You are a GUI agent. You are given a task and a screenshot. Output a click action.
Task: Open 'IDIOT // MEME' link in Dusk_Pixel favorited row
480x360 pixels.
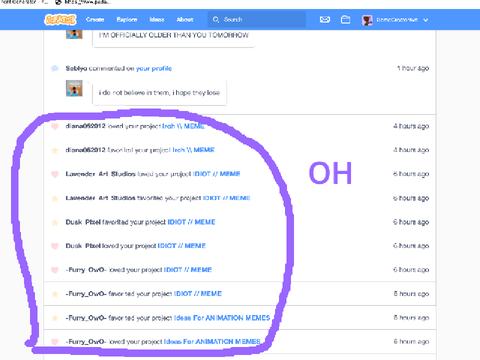[191, 222]
